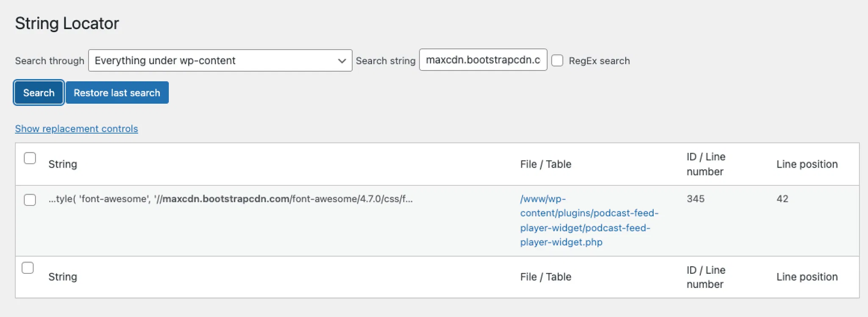Select the checkbox for the font-awesome result row
Screen dimensions: 868x317
click(30, 200)
